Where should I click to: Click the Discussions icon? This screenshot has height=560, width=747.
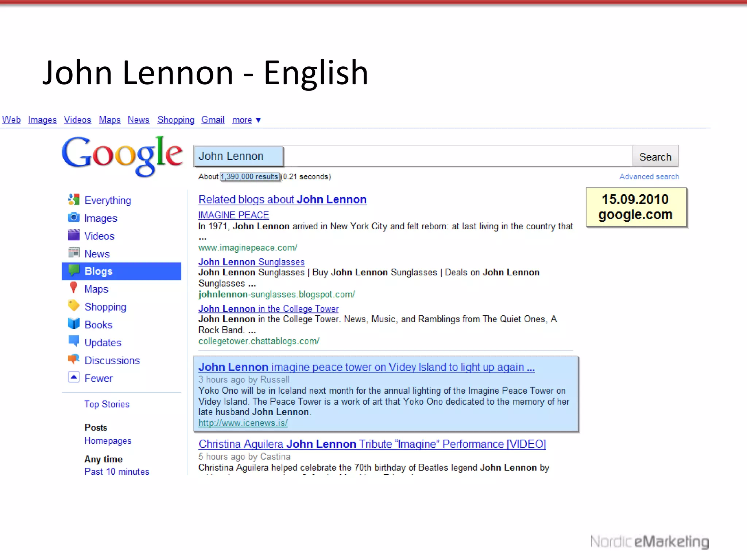click(74, 359)
